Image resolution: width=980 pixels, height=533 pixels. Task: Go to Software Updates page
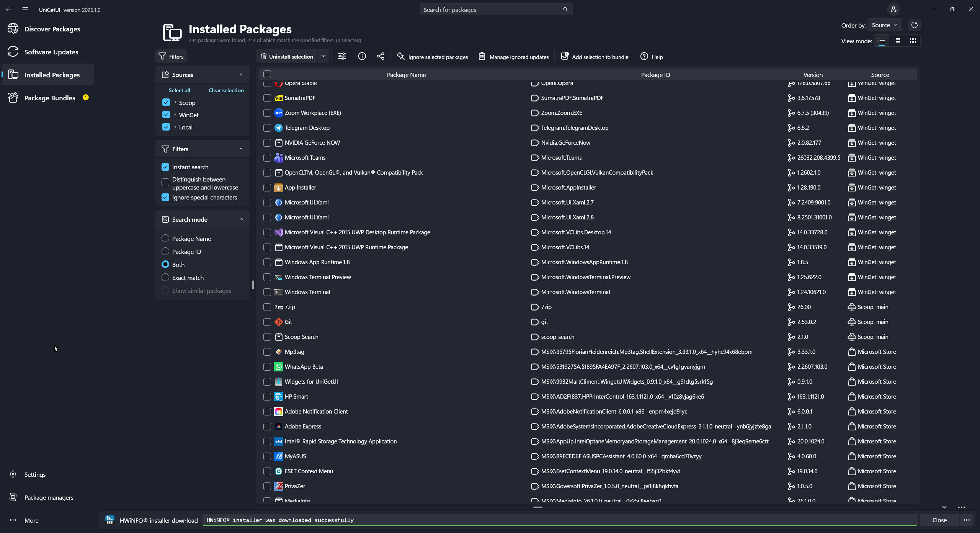[x=51, y=52]
